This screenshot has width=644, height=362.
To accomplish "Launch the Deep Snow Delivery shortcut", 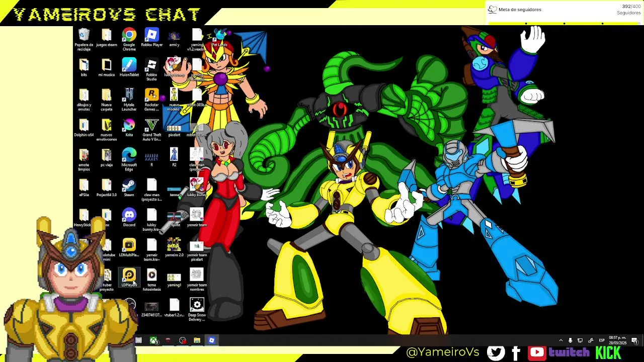I will click(197, 309).
